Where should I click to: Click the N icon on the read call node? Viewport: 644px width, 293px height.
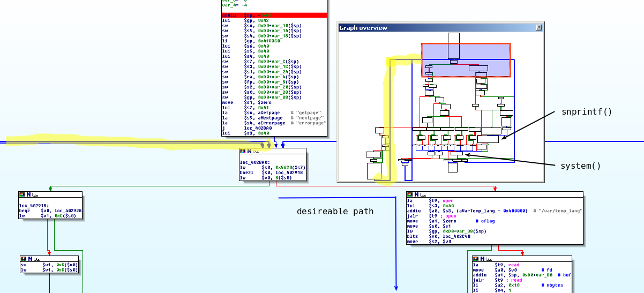tap(482, 259)
